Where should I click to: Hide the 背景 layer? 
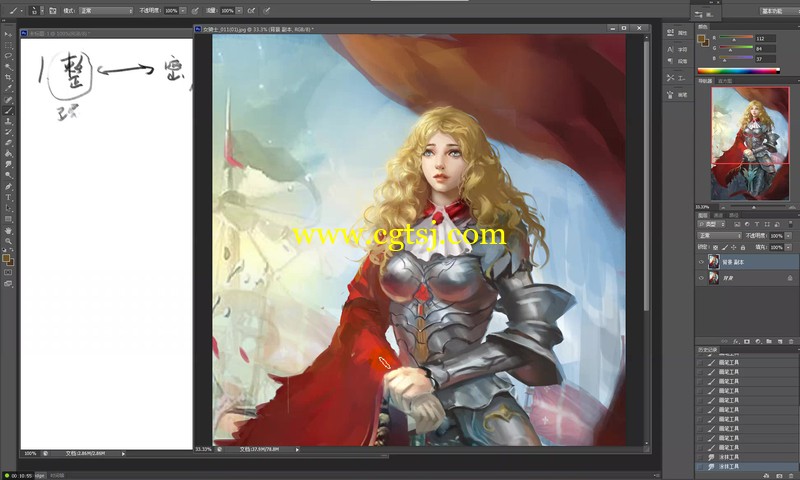point(702,278)
